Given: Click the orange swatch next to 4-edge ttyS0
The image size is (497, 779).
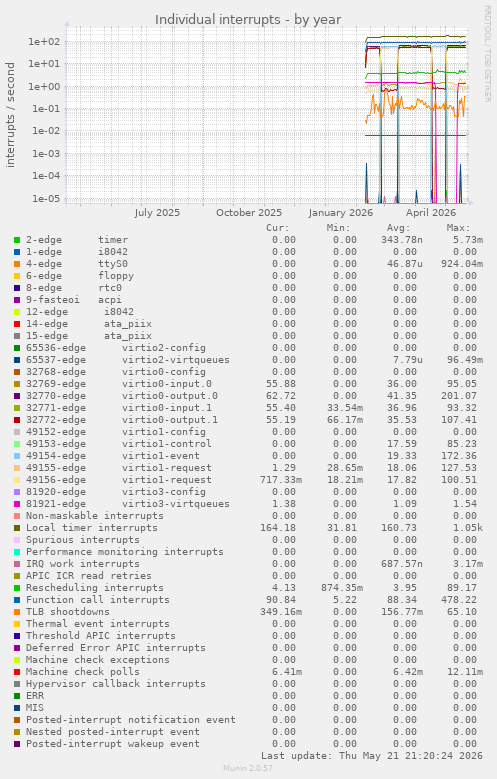Looking at the screenshot, I should pyautogui.click(x=17, y=264).
